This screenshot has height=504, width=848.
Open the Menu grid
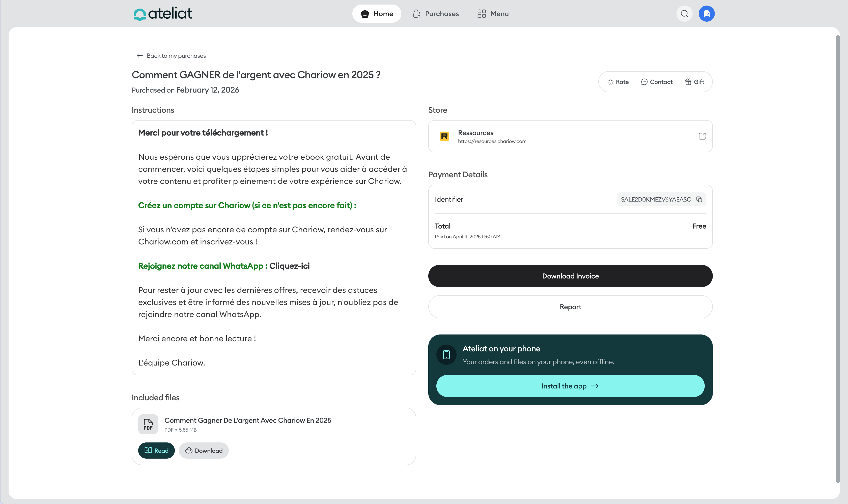tap(493, 14)
